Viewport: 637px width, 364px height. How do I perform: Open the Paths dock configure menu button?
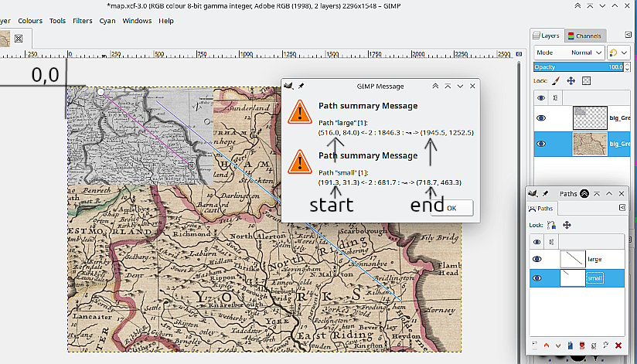(x=622, y=208)
